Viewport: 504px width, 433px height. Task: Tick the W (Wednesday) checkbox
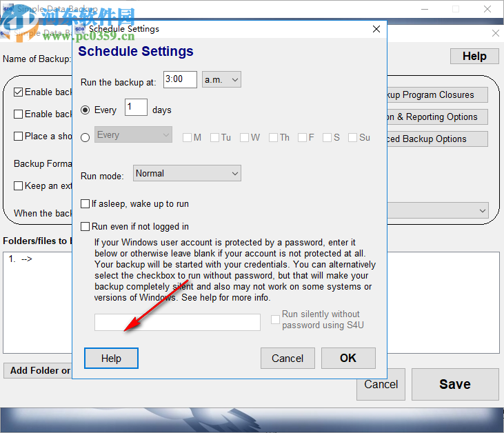[x=244, y=138]
